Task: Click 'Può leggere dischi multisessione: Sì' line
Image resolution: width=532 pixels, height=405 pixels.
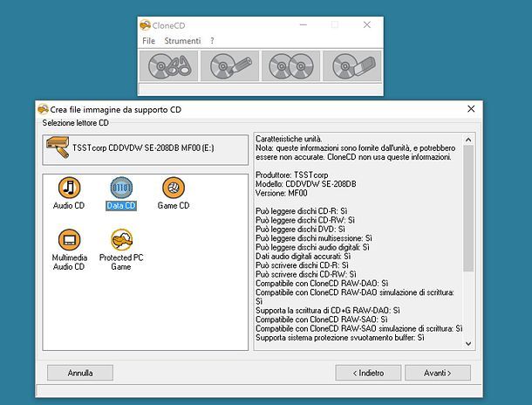Action: point(314,238)
